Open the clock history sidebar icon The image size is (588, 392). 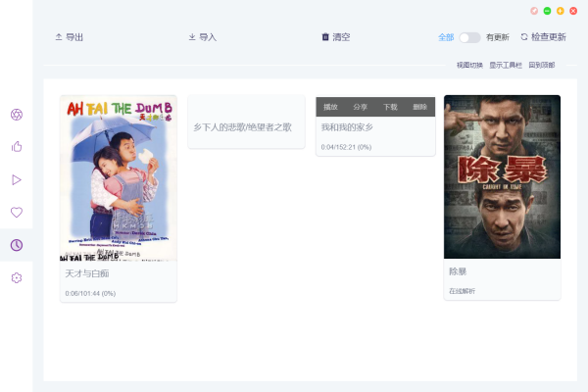(x=17, y=245)
